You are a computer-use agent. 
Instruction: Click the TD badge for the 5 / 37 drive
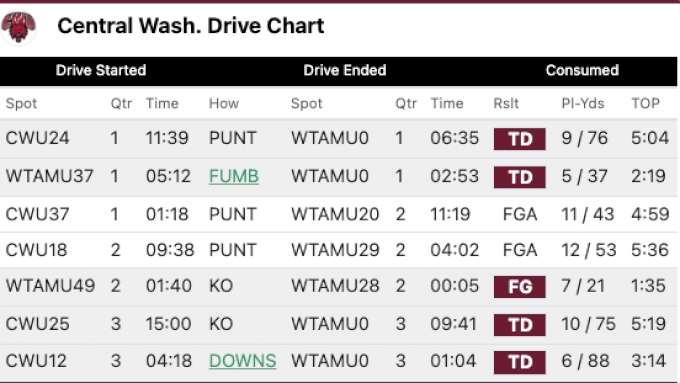point(520,177)
